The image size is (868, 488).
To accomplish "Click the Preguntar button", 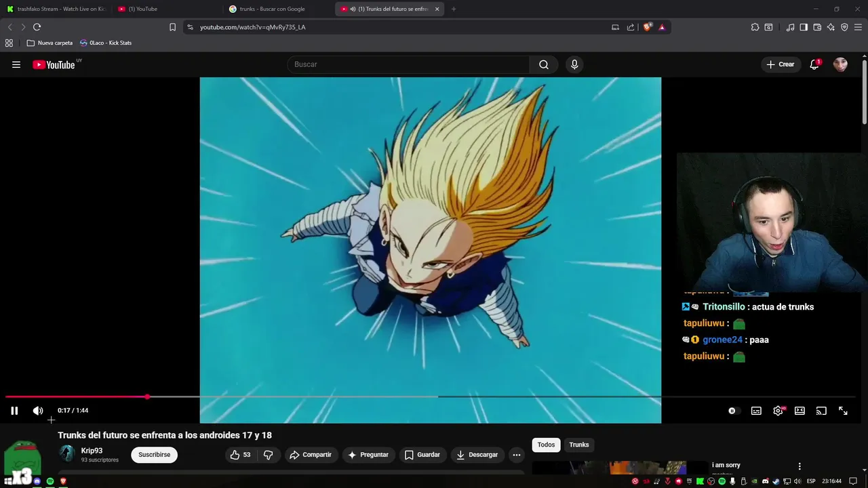I will pos(368,455).
